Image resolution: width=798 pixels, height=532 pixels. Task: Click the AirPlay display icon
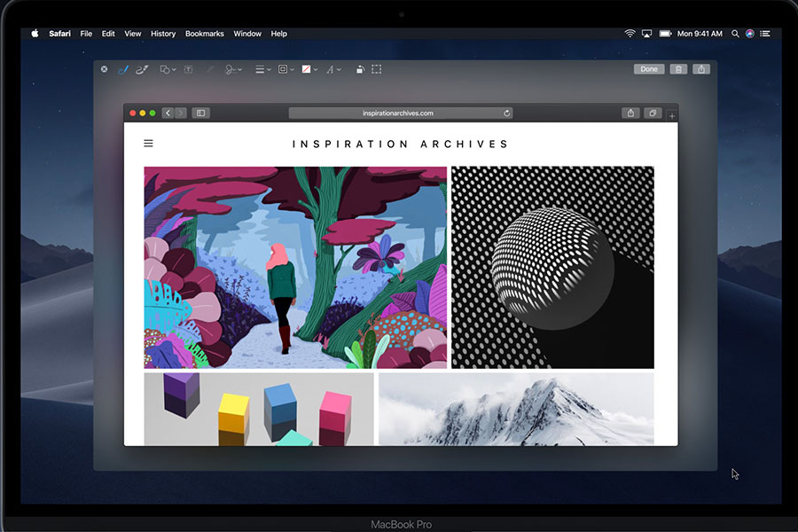click(647, 34)
